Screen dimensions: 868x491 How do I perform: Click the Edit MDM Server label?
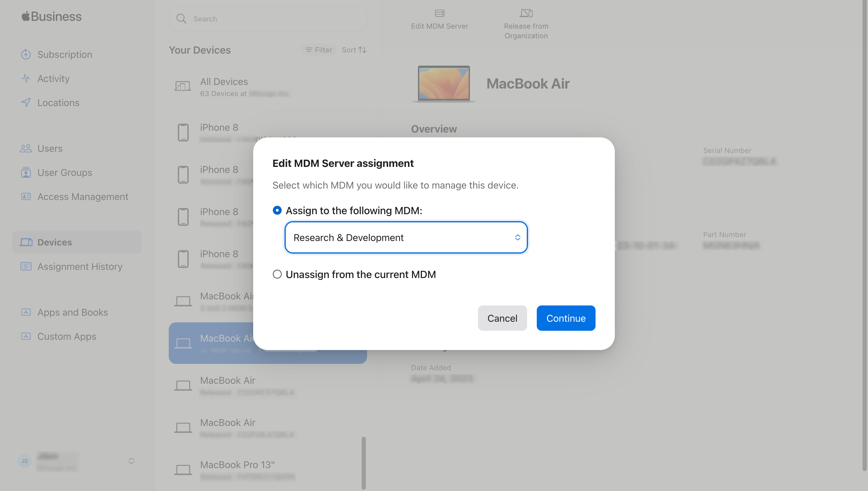[439, 26]
